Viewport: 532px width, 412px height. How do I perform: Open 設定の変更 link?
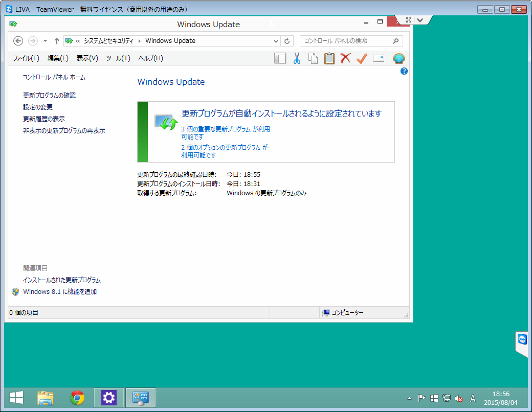38,107
